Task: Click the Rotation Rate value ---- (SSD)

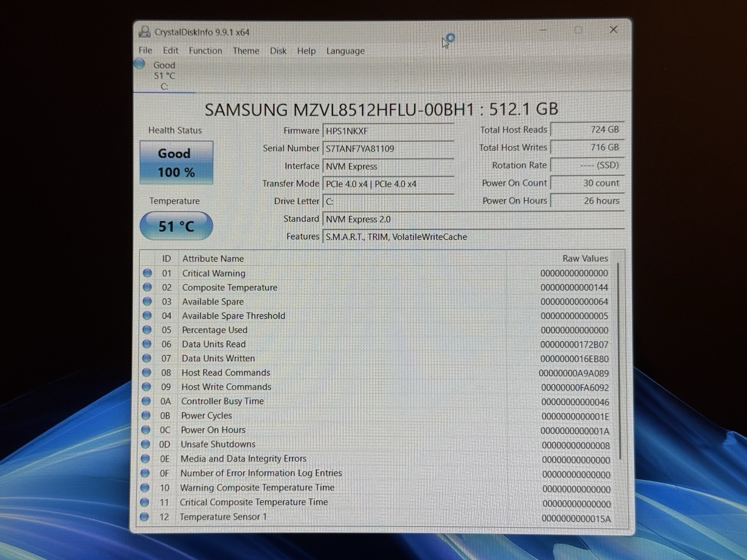Action: point(587,165)
